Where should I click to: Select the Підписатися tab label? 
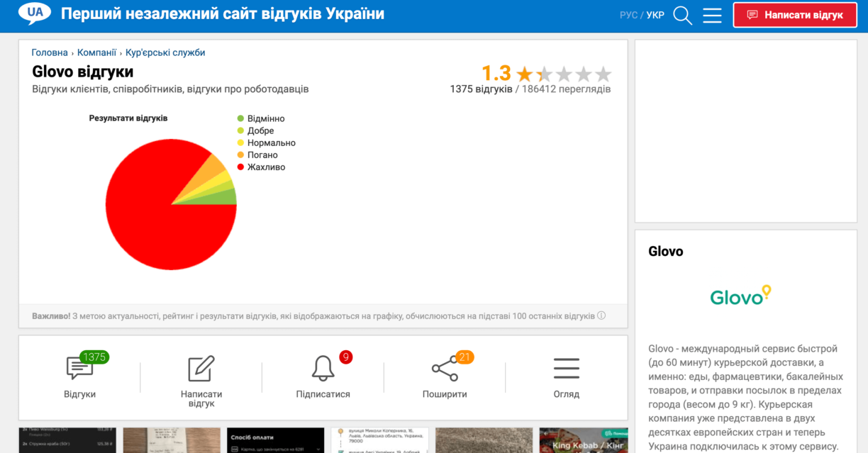pos(323,394)
